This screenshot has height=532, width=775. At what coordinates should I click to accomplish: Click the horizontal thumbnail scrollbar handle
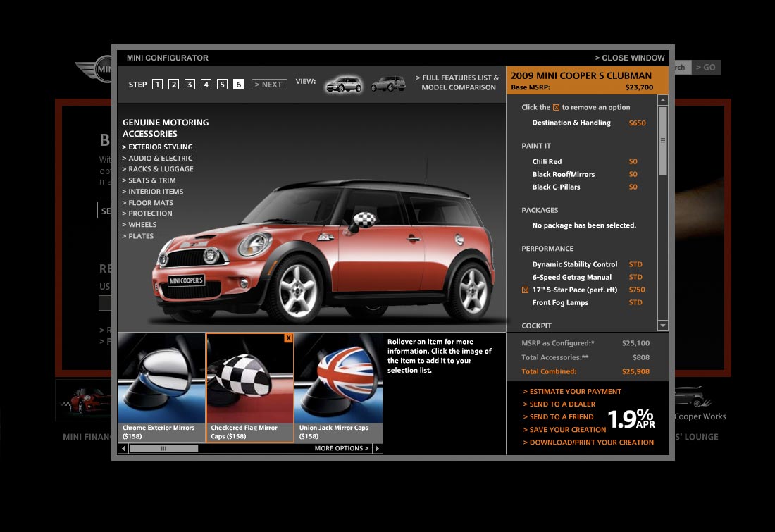click(x=163, y=448)
